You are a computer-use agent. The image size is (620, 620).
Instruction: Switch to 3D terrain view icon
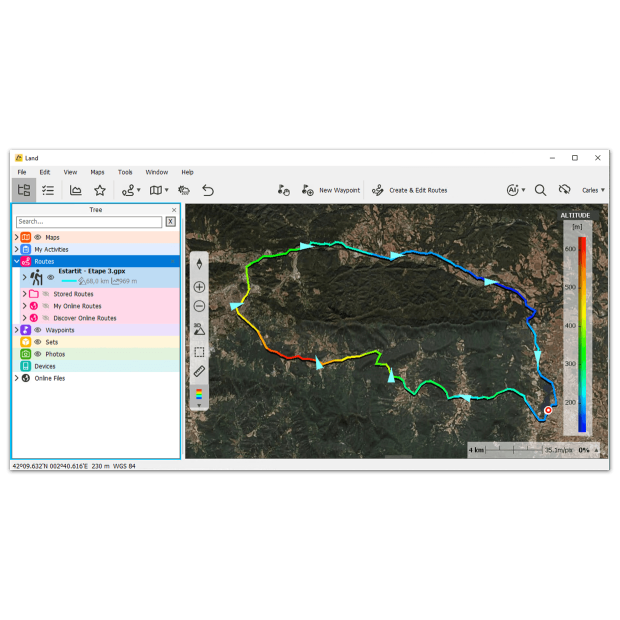(199, 329)
